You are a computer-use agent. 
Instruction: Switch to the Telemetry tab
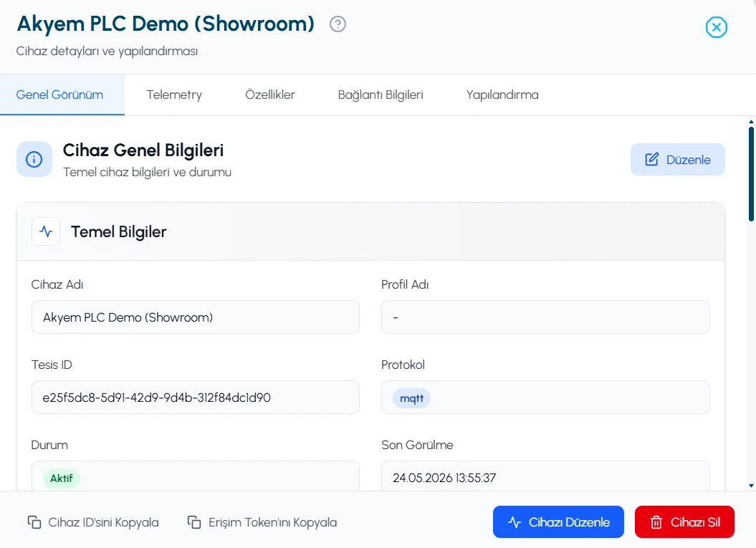(174, 95)
